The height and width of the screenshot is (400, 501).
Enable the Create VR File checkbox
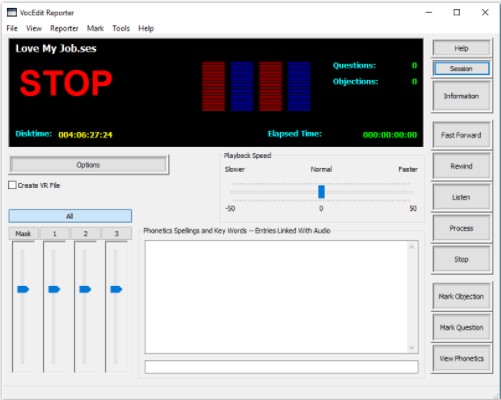click(x=12, y=185)
